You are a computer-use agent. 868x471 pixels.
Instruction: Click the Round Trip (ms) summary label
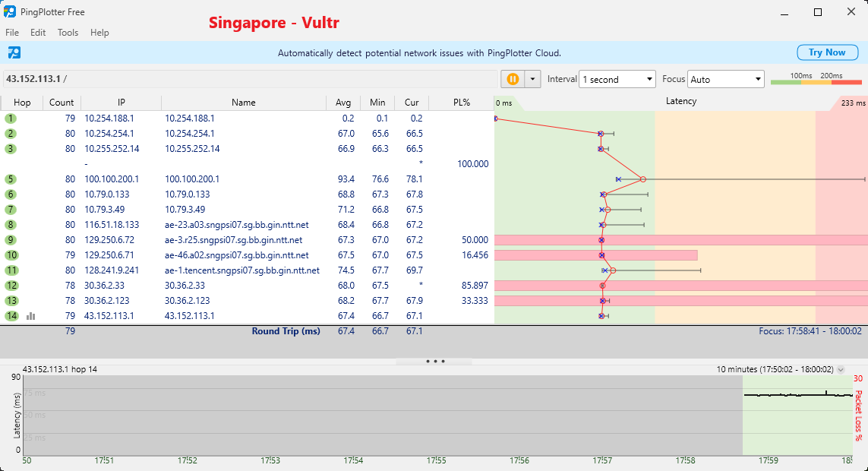286,331
